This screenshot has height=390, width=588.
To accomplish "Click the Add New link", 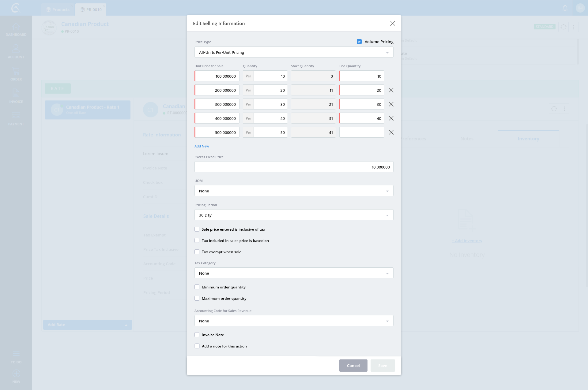I will [x=202, y=146].
